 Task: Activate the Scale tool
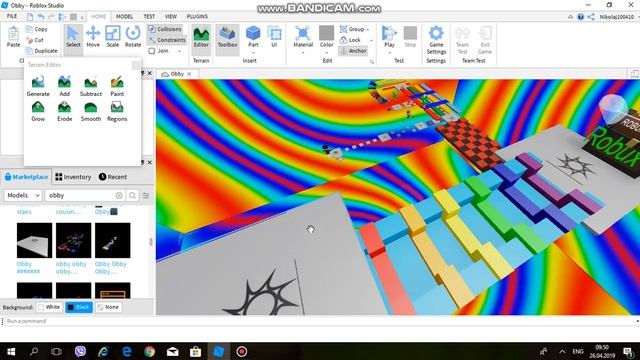point(113,37)
